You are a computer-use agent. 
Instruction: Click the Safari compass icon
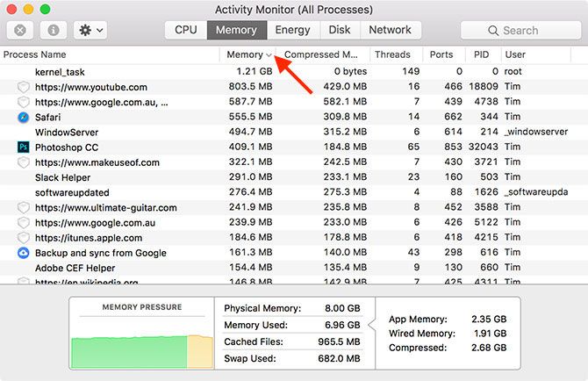point(24,117)
